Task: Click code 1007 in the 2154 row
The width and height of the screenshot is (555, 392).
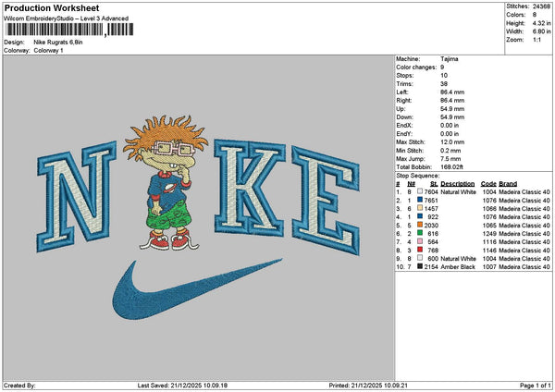Action: [x=489, y=267]
